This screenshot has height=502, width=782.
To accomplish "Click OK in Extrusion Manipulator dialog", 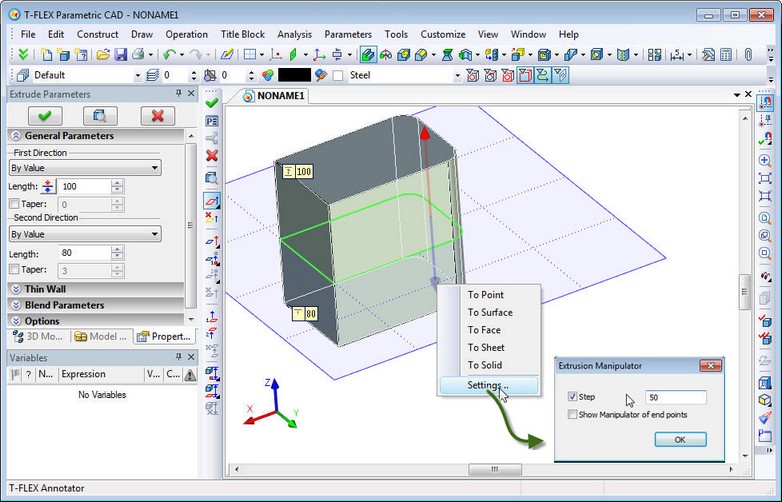I will tap(680, 439).
